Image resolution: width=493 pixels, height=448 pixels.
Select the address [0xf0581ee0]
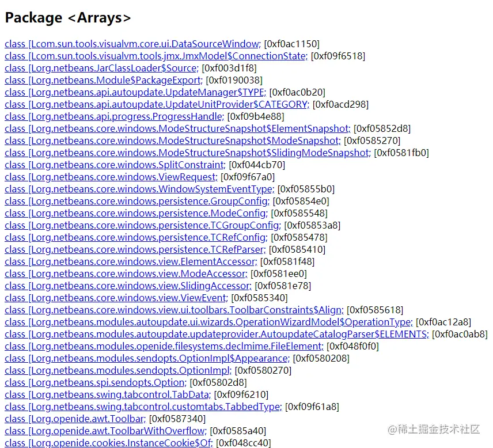[x=279, y=274]
